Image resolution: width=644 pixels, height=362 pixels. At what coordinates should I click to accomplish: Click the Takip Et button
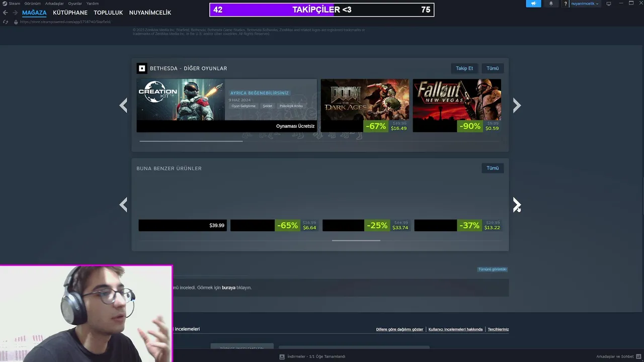[464, 68]
